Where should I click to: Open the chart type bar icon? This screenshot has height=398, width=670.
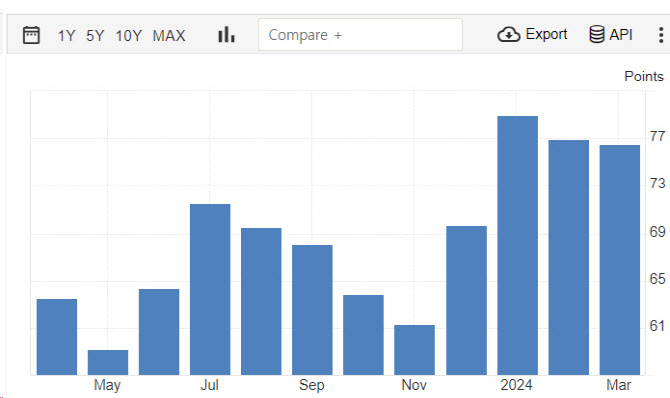tap(226, 35)
